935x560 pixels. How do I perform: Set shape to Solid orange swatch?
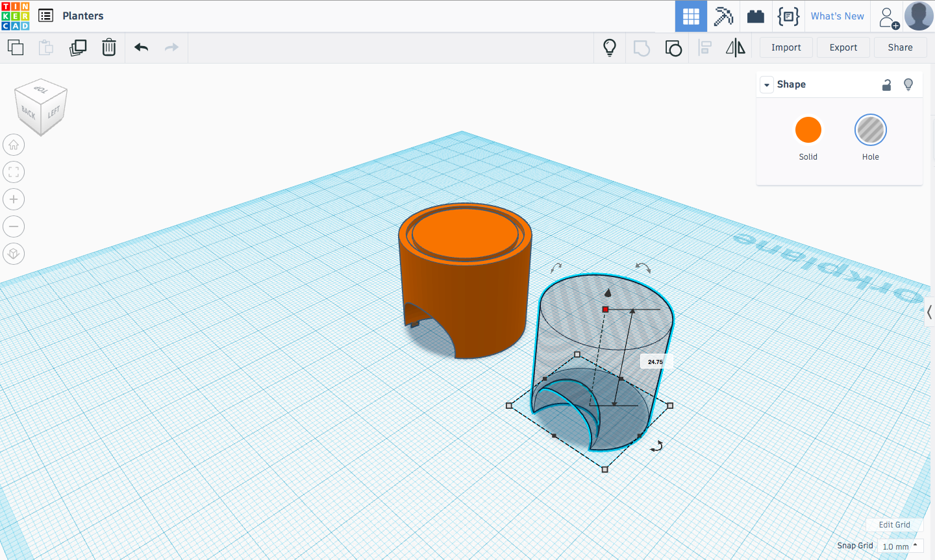[808, 130]
